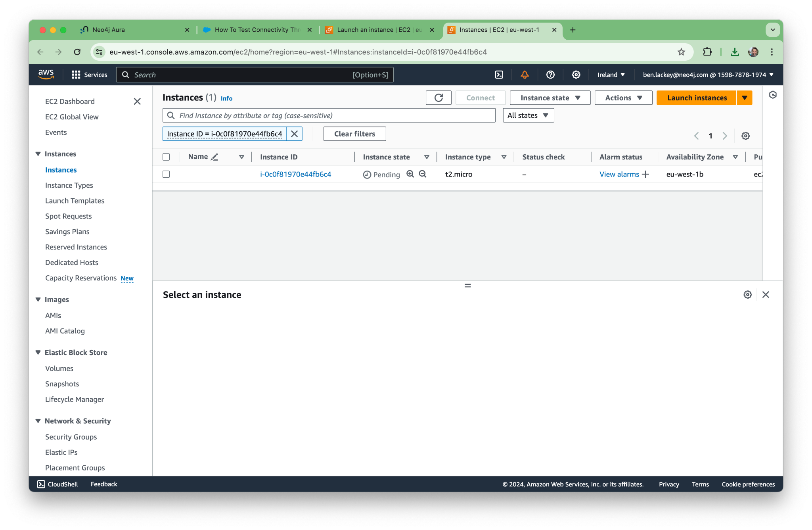The image size is (812, 530).
Task: Open CloudShell from the footer
Action: pyautogui.click(x=57, y=484)
